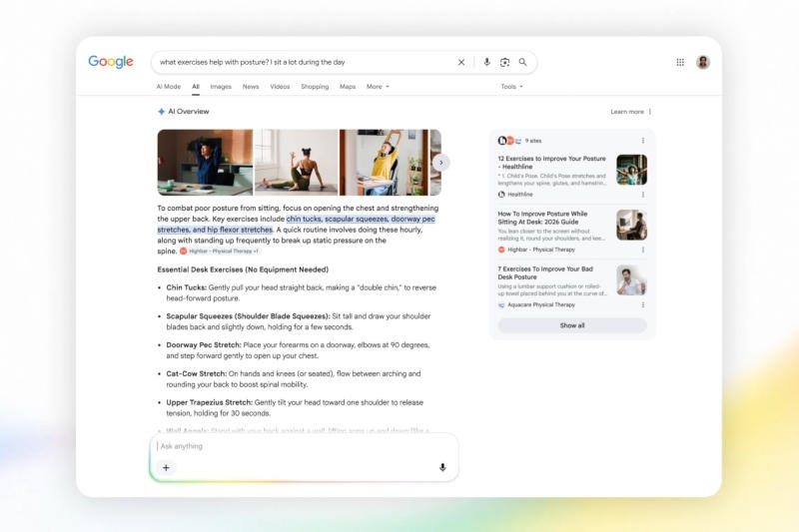Click the magnifying glass search icon
This screenshot has height=532, width=799.
(522, 62)
